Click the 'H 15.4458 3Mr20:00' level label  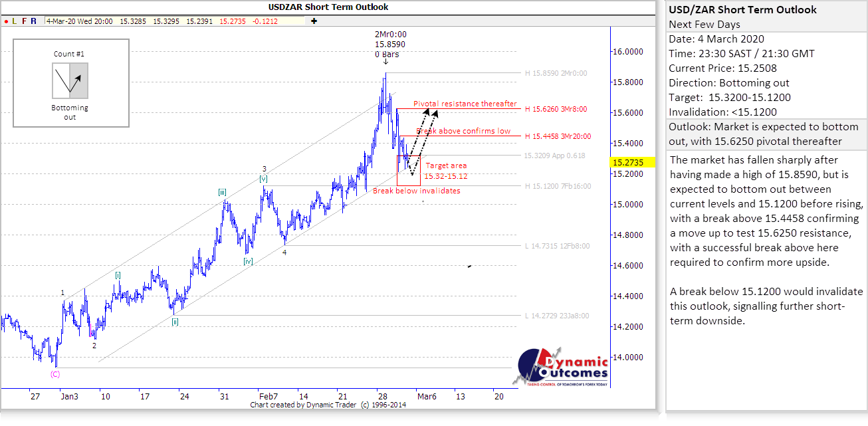558,136
